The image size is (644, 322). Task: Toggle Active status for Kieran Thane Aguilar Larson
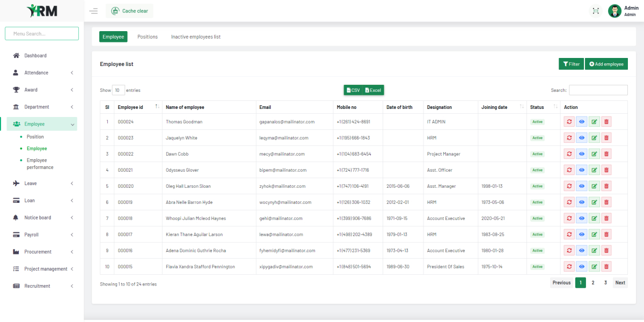(537, 234)
